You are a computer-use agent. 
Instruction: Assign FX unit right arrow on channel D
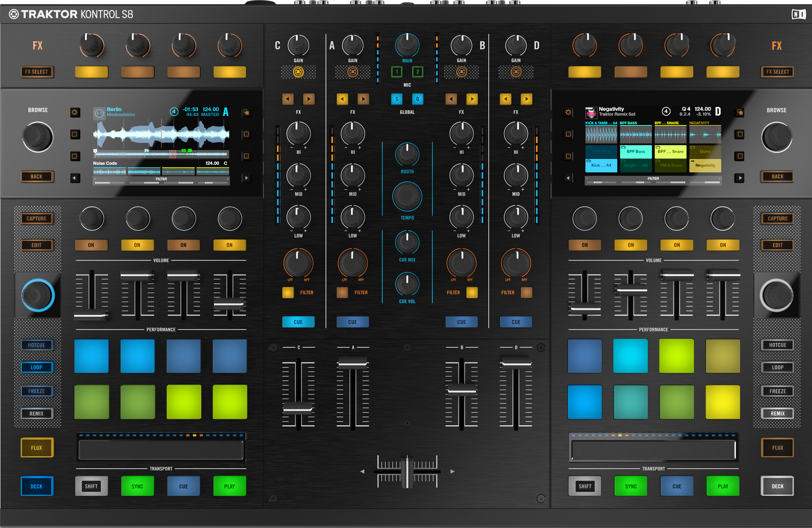526,99
